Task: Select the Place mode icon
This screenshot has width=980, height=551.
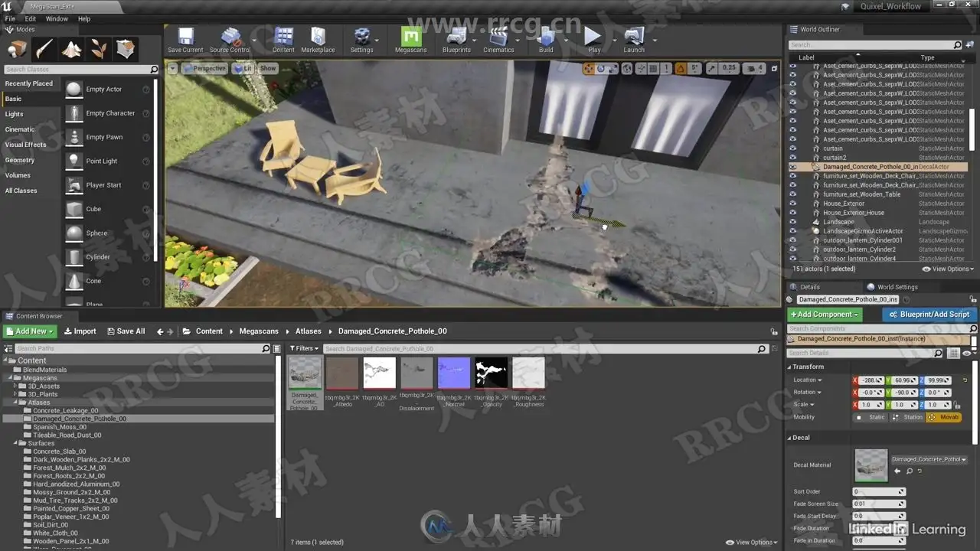Action: 18,50
